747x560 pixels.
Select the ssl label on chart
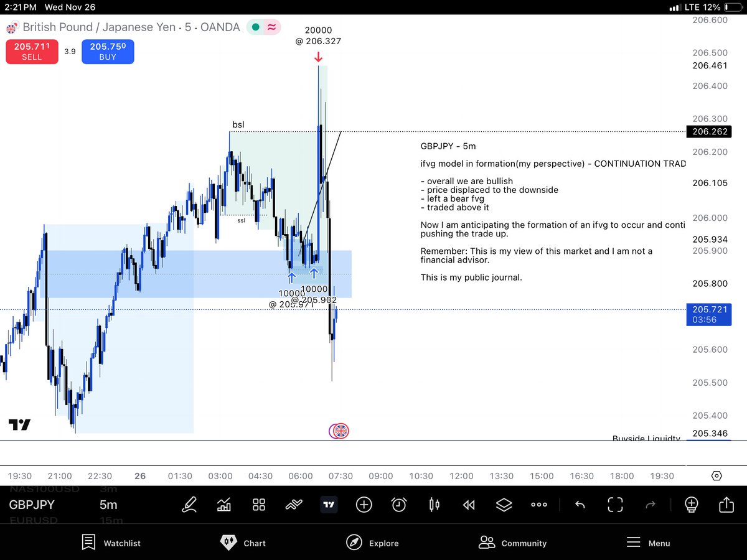(x=241, y=220)
